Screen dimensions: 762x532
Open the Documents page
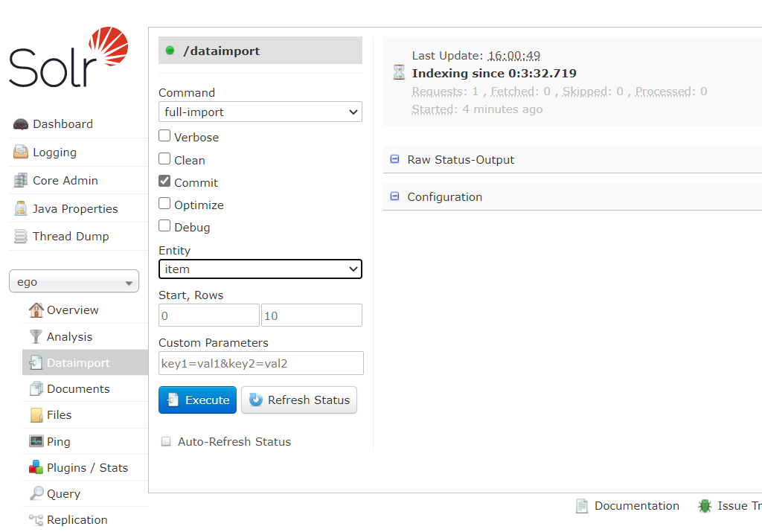pos(78,388)
